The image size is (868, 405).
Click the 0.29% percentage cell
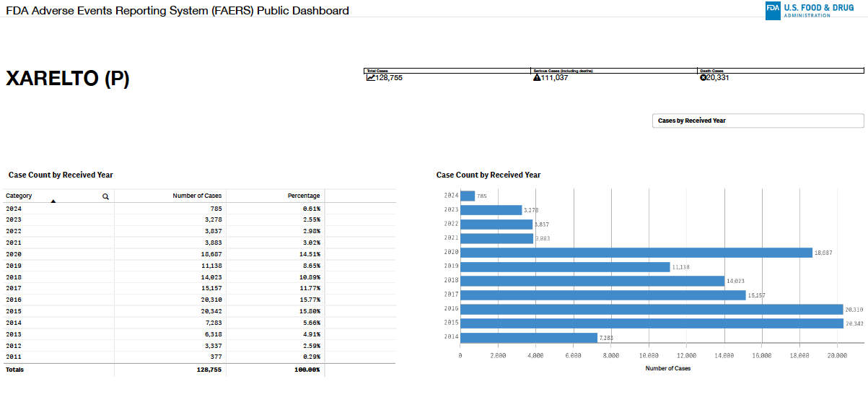pyautogui.click(x=312, y=357)
